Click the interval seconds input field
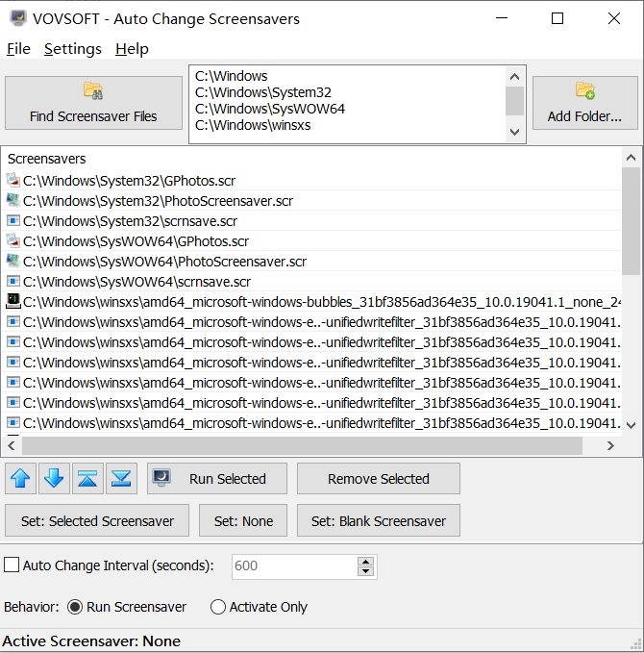The height and width of the screenshot is (653, 644). pos(294,565)
